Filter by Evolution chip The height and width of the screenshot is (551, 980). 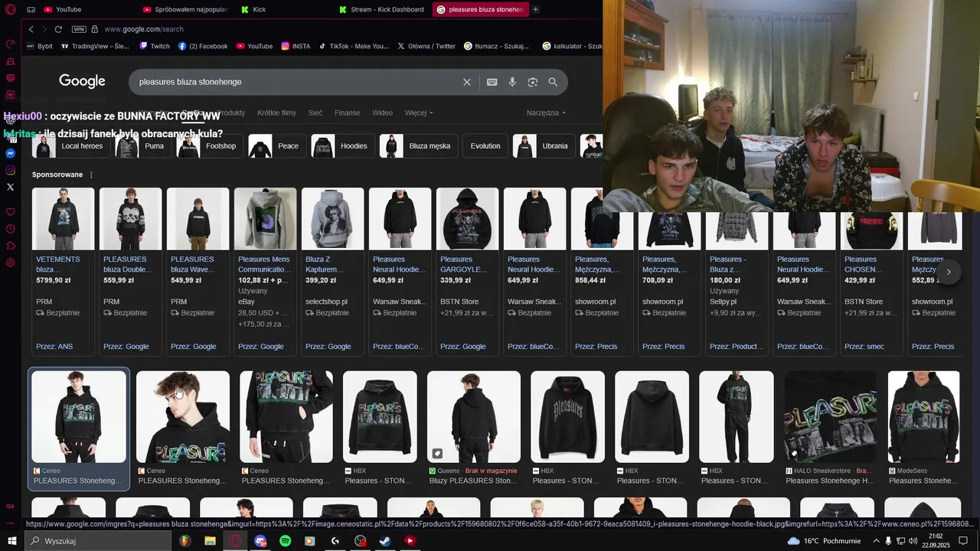(485, 146)
